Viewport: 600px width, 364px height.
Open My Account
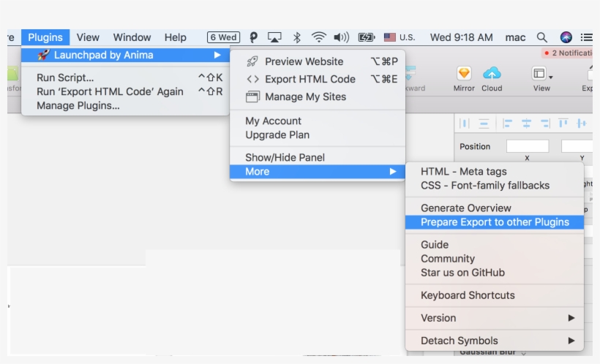coord(318,121)
